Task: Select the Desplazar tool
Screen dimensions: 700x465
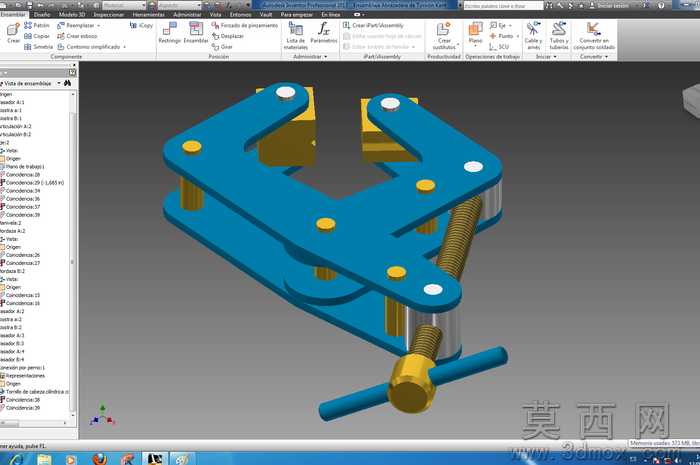Action: coord(228,36)
